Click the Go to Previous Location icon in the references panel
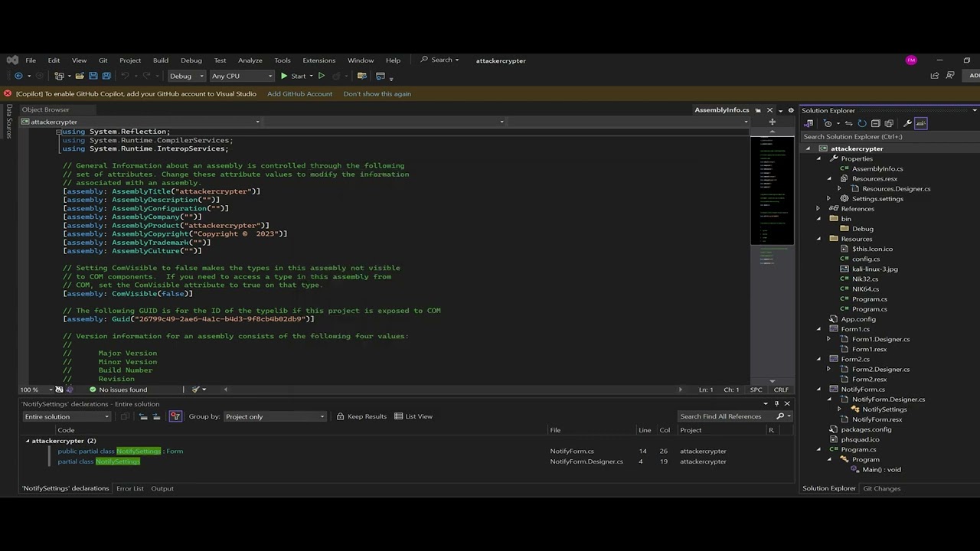The height and width of the screenshot is (551, 980). pyautogui.click(x=143, y=416)
